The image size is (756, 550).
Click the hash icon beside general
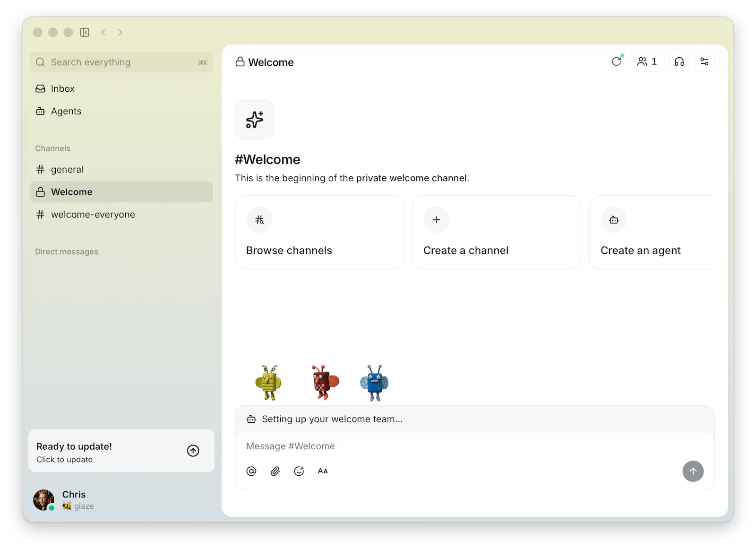coord(41,169)
